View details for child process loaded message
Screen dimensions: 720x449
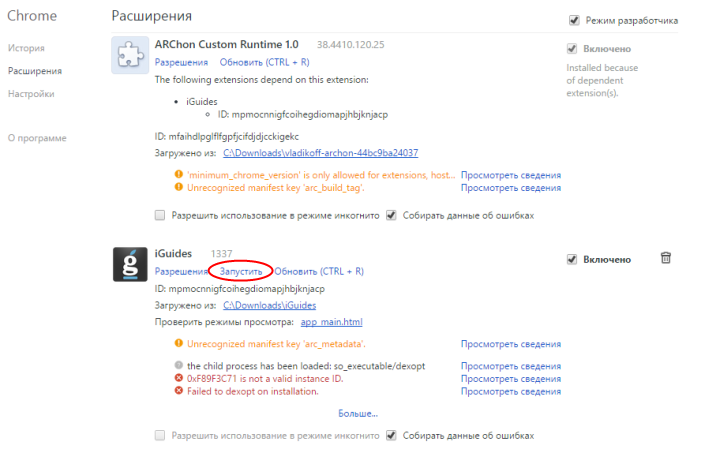(x=511, y=366)
